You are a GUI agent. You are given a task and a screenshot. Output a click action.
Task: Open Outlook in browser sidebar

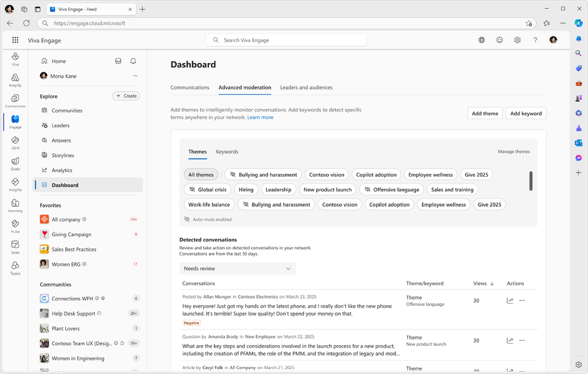(x=579, y=143)
